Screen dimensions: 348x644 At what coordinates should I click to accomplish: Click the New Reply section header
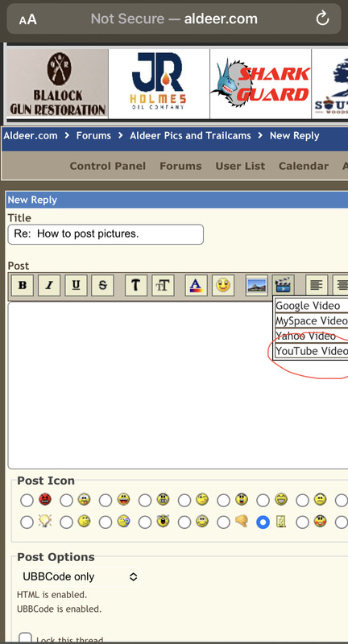pos(176,200)
